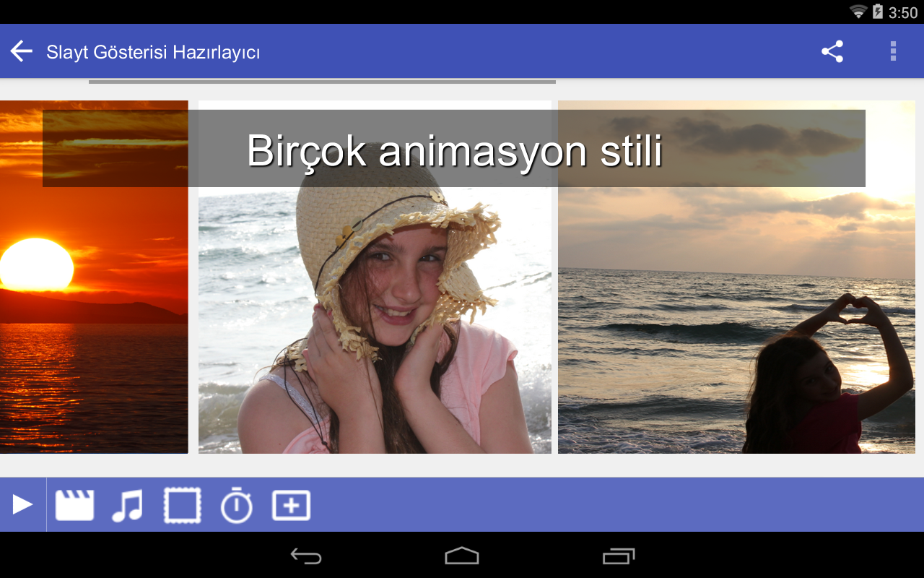Add a new photo with plus icon
Image resolution: width=924 pixels, height=578 pixels.
pos(291,505)
